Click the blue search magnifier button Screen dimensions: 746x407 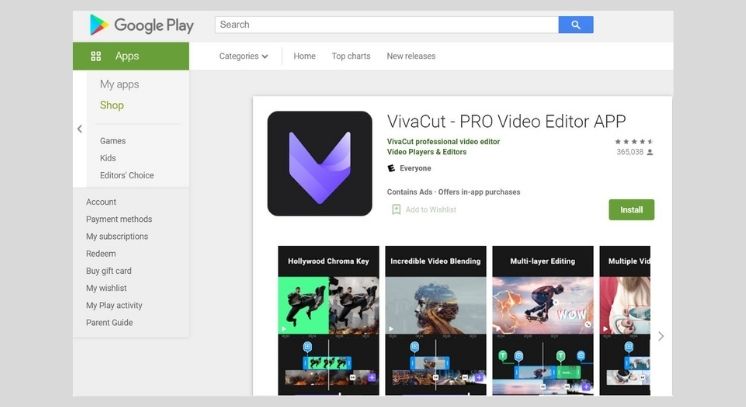point(576,25)
